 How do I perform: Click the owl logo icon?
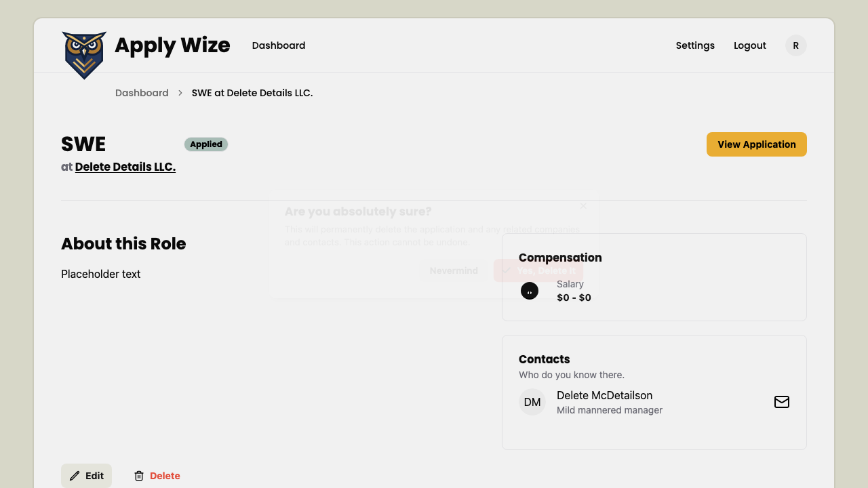tap(84, 55)
